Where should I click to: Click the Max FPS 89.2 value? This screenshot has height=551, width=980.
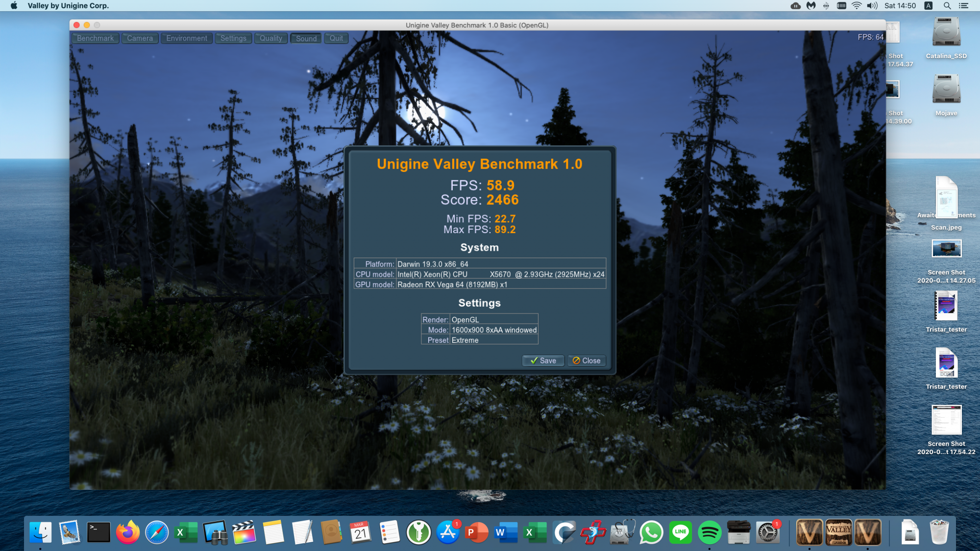(505, 230)
